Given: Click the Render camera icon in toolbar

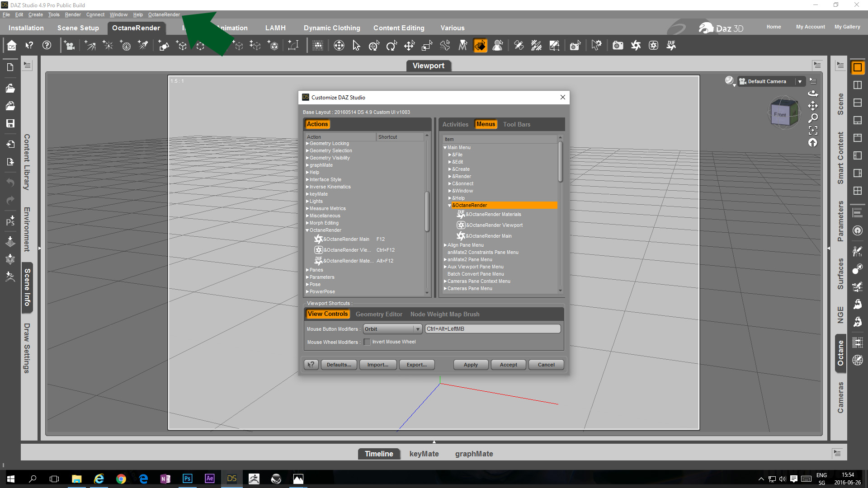Looking at the screenshot, I should [x=618, y=45].
